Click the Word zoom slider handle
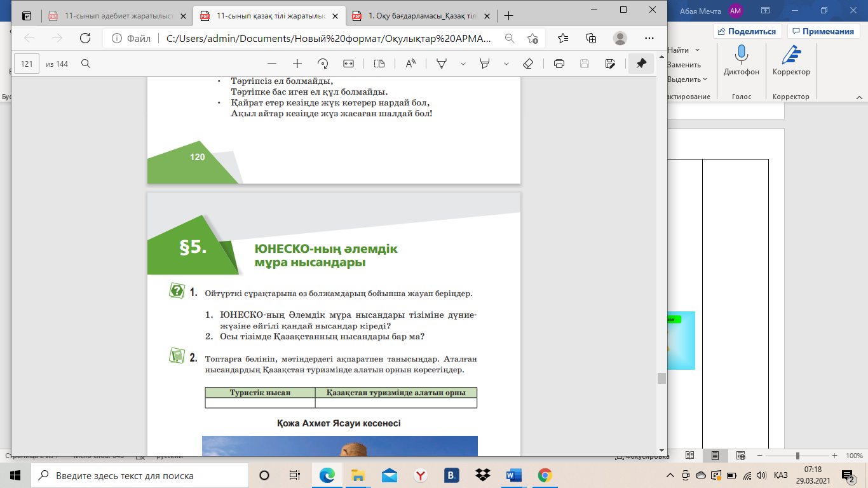868x488 pixels. coord(797,456)
